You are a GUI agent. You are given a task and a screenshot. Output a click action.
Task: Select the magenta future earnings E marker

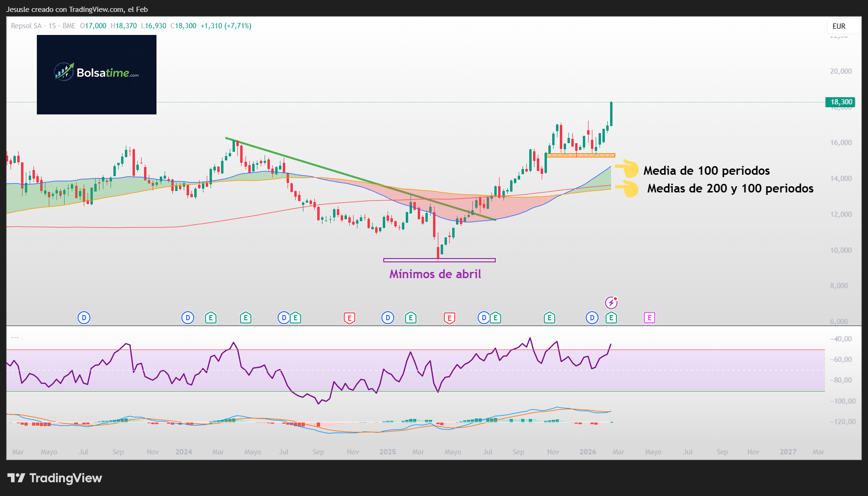point(649,317)
